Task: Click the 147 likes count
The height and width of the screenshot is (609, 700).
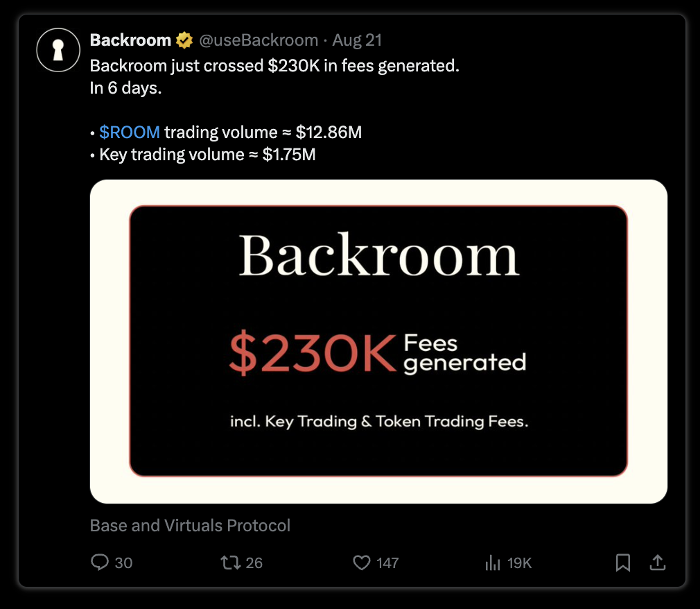Action: pos(387,563)
